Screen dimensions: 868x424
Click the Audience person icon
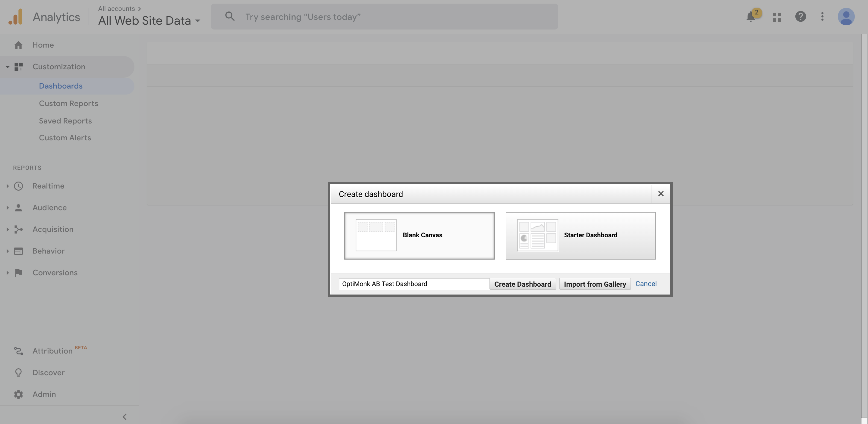[18, 208]
